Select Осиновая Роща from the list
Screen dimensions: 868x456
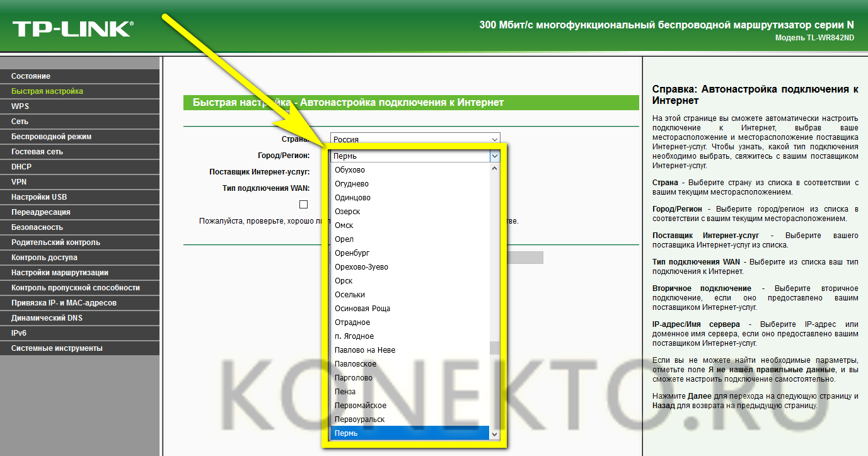410,309
